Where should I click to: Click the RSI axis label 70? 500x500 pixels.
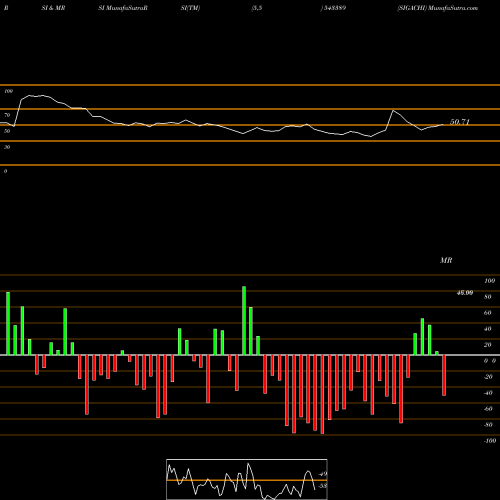pyautogui.click(x=7, y=115)
